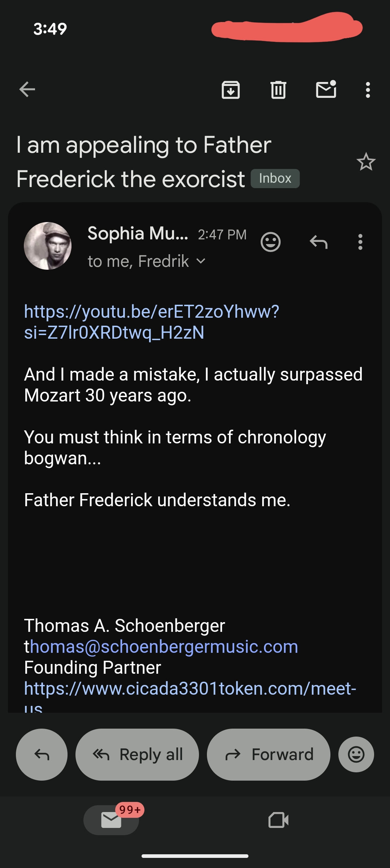This screenshot has height=868, width=390.
Task: Open thomas@schoenbergermusic.com email link
Action: 163,646
